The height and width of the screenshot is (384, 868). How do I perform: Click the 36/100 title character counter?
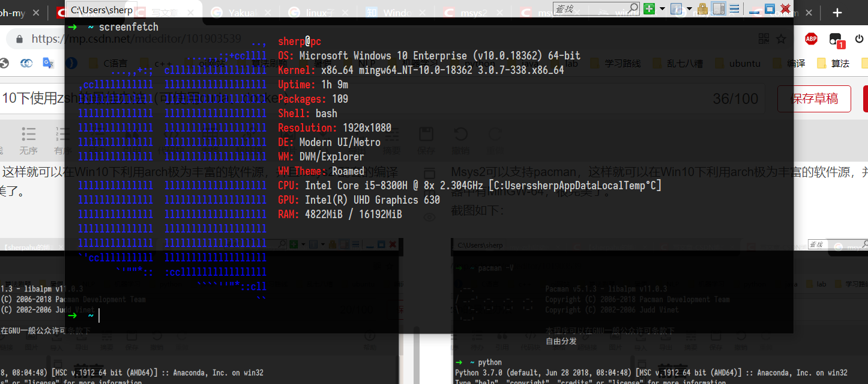click(x=735, y=99)
